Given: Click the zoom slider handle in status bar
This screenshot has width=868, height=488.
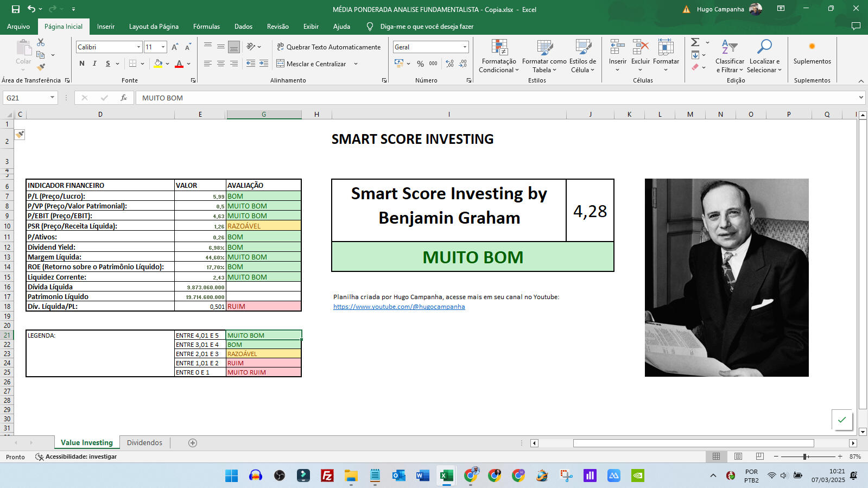Looking at the screenshot, I should (805, 457).
